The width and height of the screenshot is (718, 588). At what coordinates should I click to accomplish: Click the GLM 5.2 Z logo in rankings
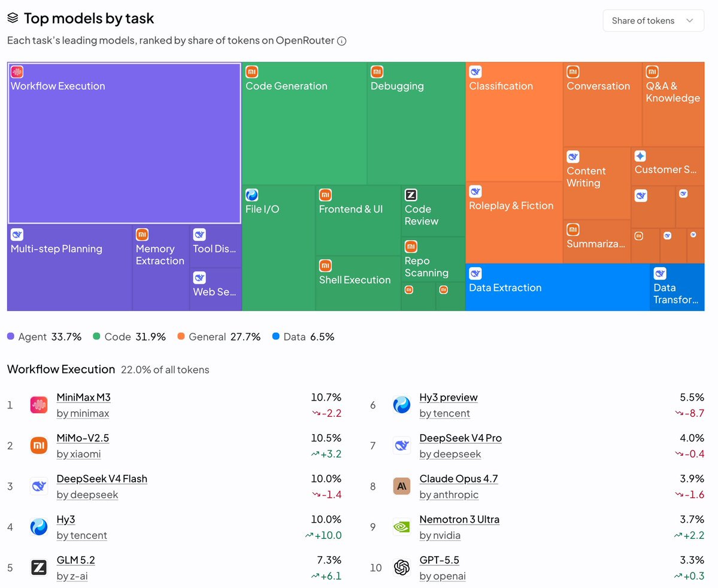point(39,568)
